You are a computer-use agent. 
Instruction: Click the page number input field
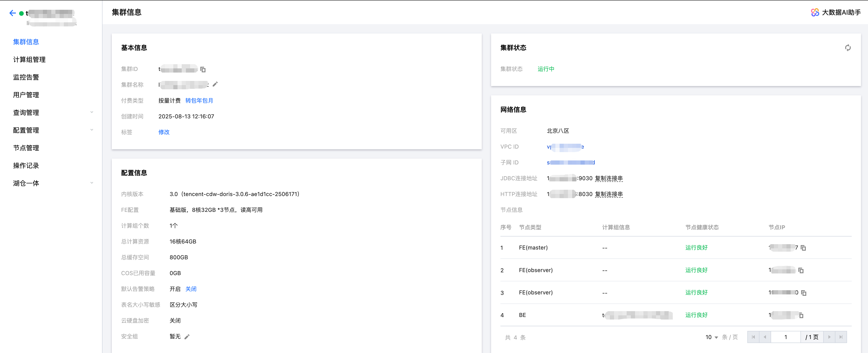click(786, 337)
